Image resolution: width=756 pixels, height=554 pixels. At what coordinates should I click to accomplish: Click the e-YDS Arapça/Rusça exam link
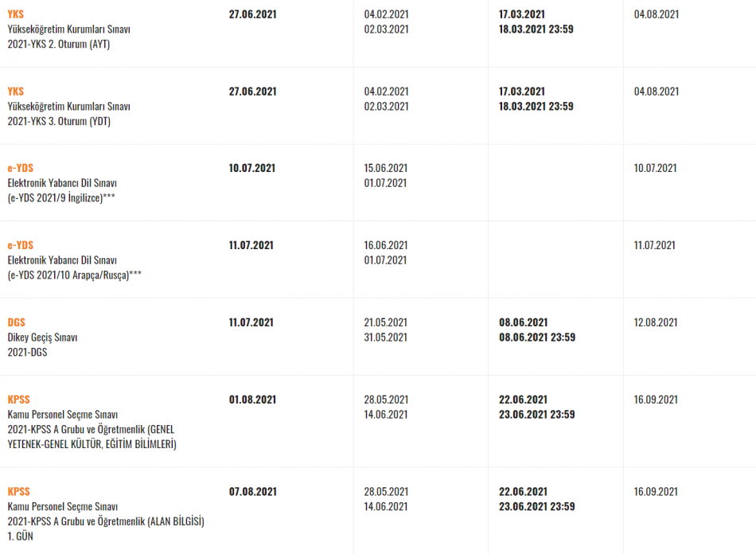tap(20, 245)
